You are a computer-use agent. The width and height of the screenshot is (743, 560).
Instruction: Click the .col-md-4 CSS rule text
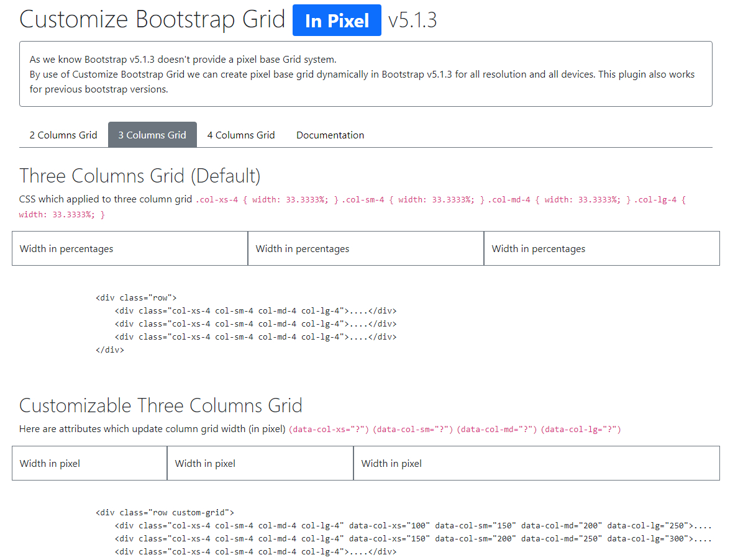coord(560,200)
